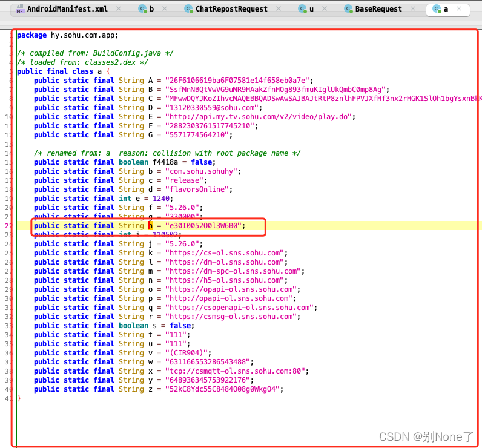
Task: Click the field u value "111"
Action: pyautogui.click(x=176, y=344)
